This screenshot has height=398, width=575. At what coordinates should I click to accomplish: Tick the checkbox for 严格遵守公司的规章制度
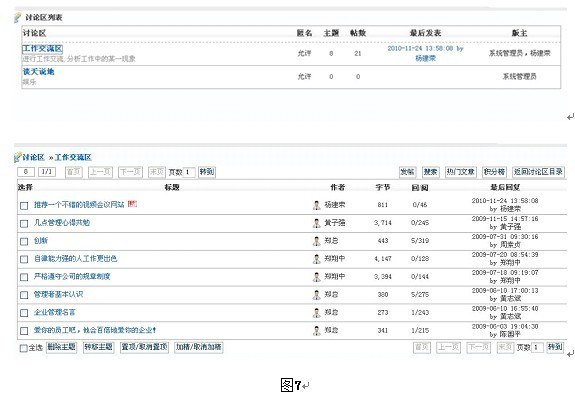click(24, 277)
